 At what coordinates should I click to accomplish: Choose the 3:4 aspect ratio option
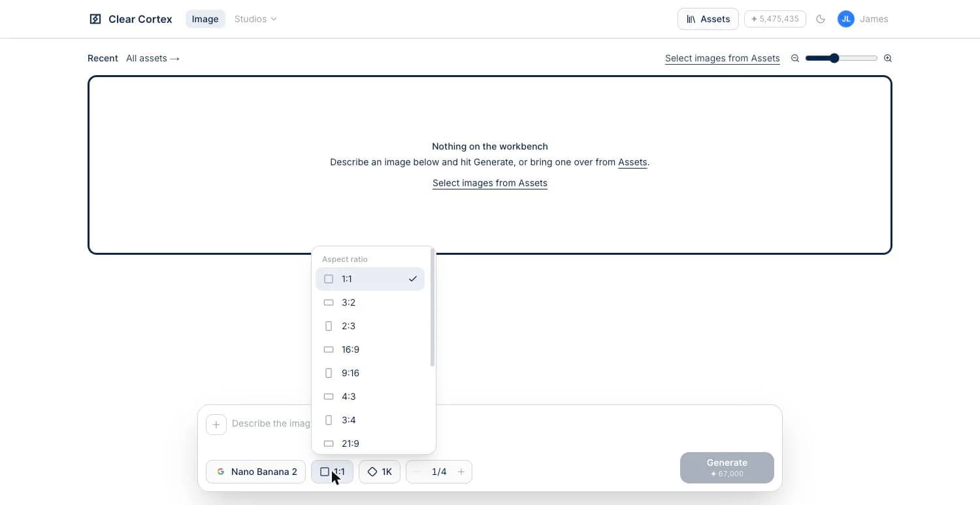click(x=370, y=420)
